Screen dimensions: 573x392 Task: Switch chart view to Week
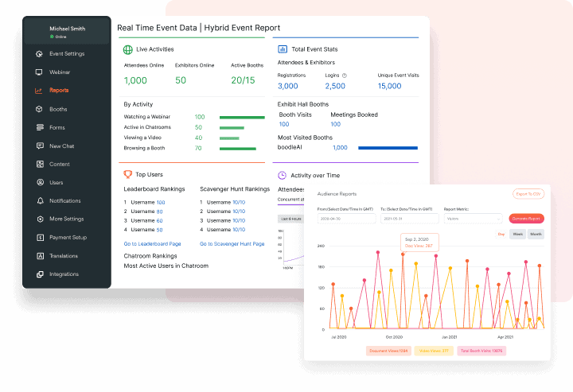[x=517, y=235]
